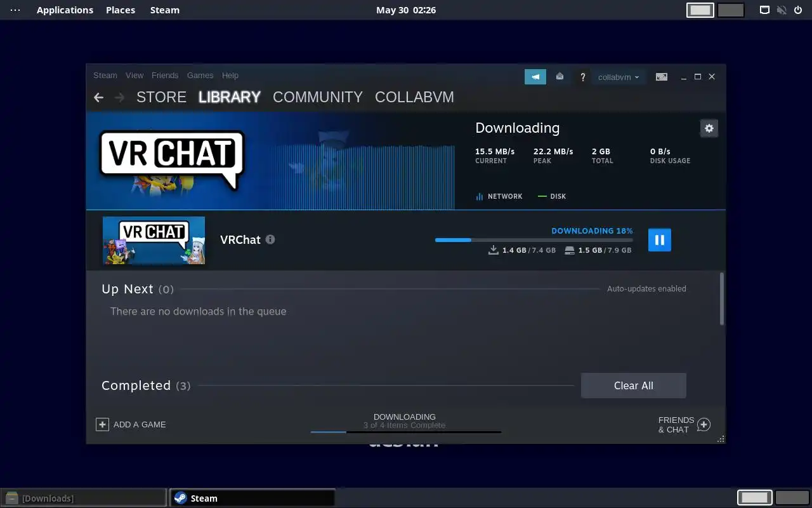This screenshot has height=508, width=812.
Task: Pause the VRChat download
Action: [x=659, y=240]
